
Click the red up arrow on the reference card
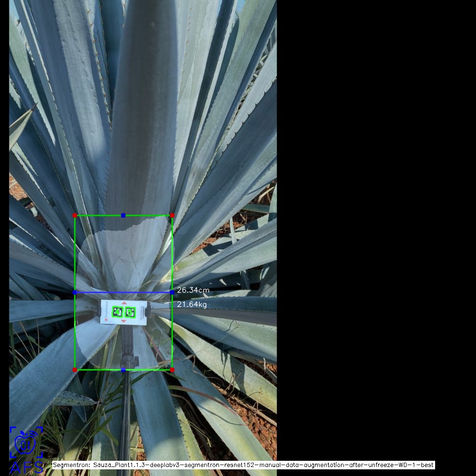(124, 303)
